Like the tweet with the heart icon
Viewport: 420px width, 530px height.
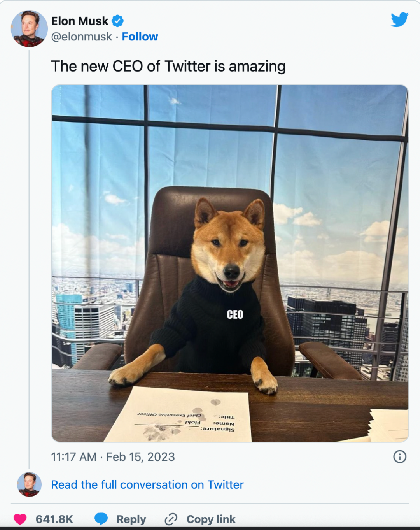pos(20,519)
